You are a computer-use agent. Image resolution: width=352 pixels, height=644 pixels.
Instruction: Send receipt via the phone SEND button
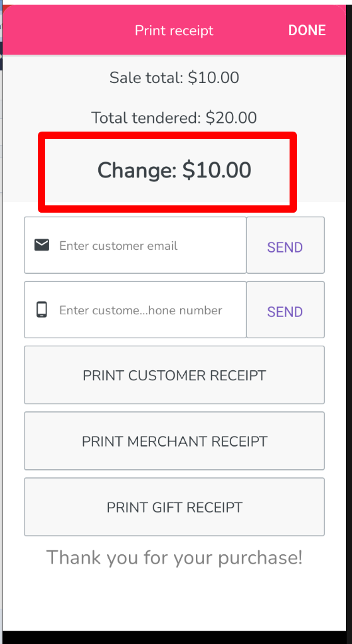(285, 310)
